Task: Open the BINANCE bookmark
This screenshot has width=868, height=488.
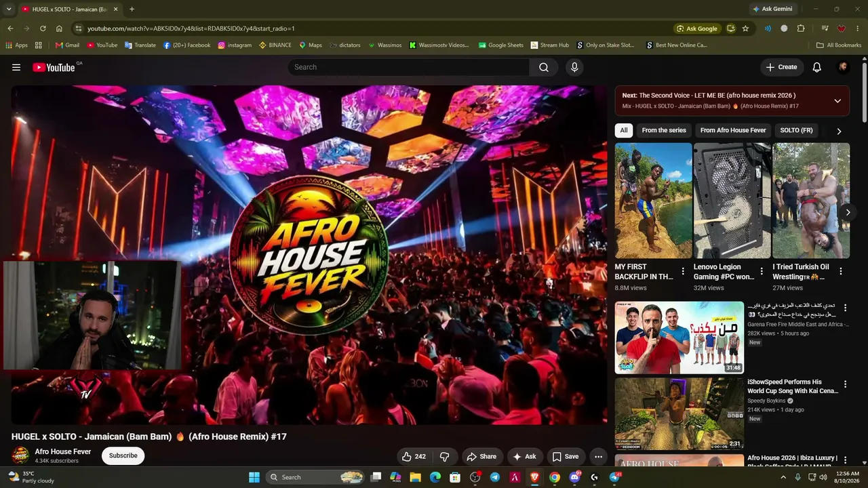Action: pyautogui.click(x=275, y=45)
